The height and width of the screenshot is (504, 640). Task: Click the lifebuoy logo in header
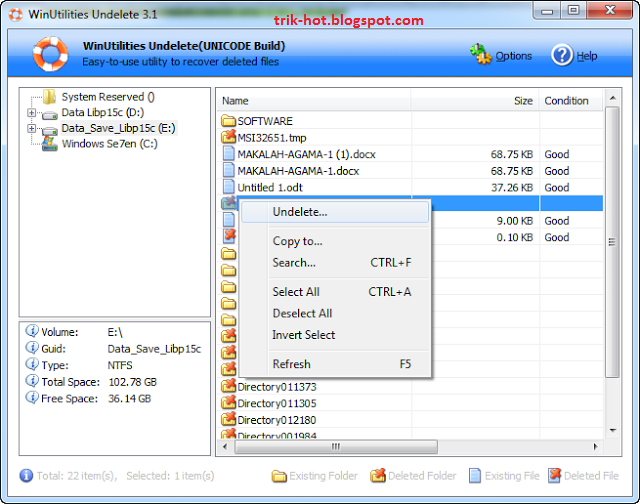point(50,53)
